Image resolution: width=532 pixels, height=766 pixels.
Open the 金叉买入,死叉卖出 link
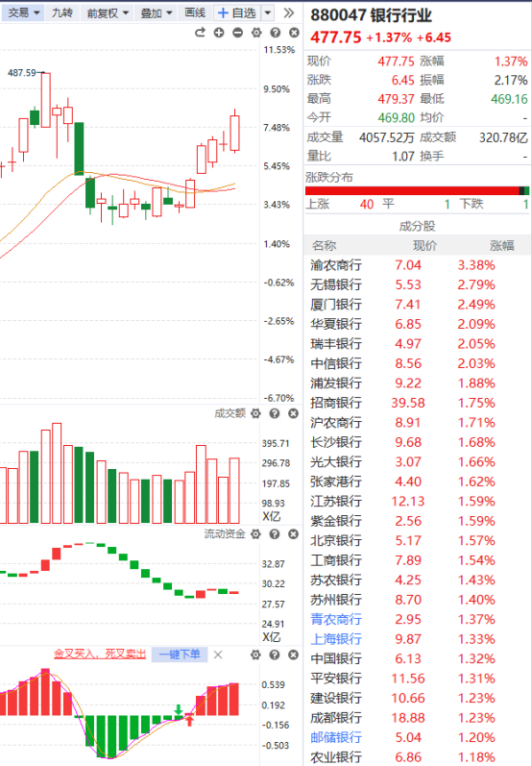pyautogui.click(x=100, y=654)
